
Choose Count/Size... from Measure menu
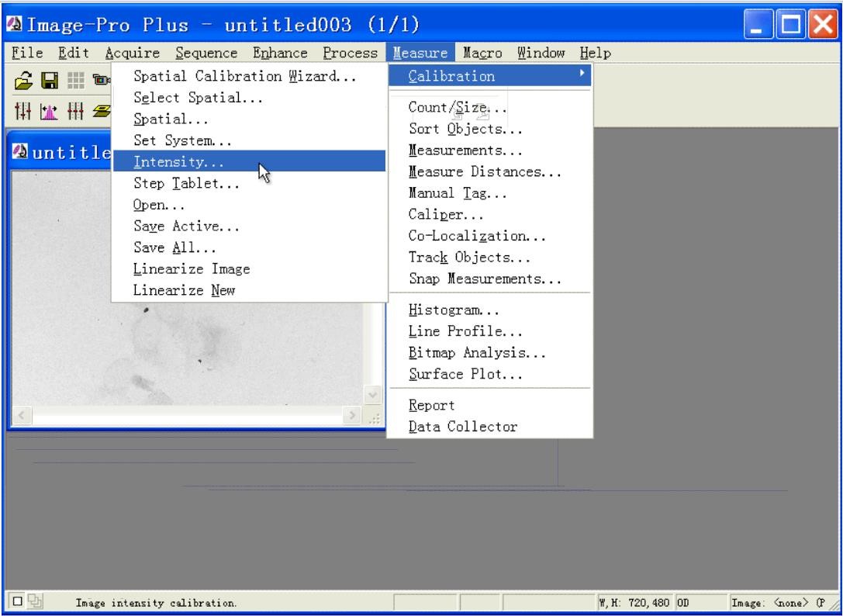pos(490,107)
